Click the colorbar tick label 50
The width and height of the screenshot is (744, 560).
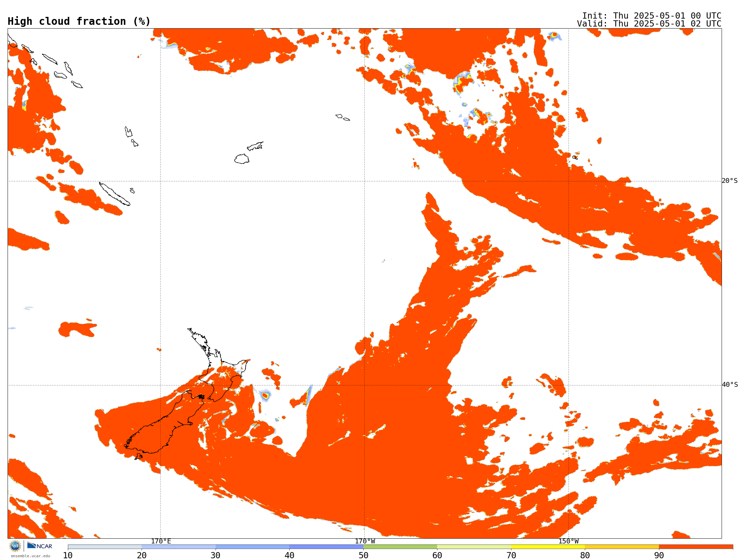(363, 556)
